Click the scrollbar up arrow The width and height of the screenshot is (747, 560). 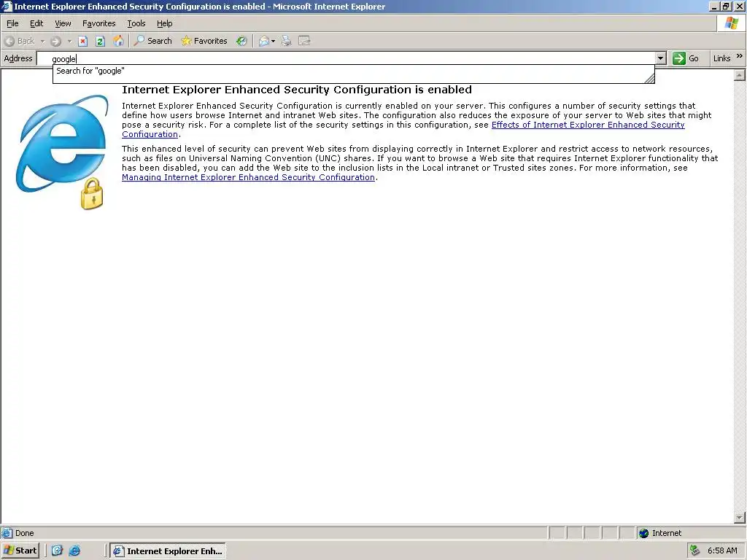[x=740, y=75]
